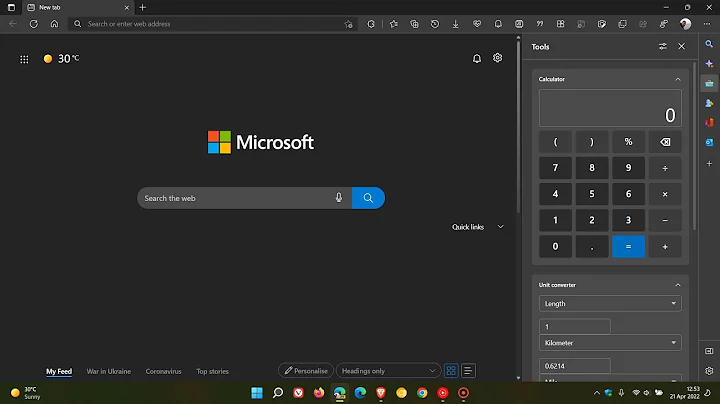The width and height of the screenshot is (720, 404).
Task: Open the Length unit type dropdown
Action: (610, 303)
